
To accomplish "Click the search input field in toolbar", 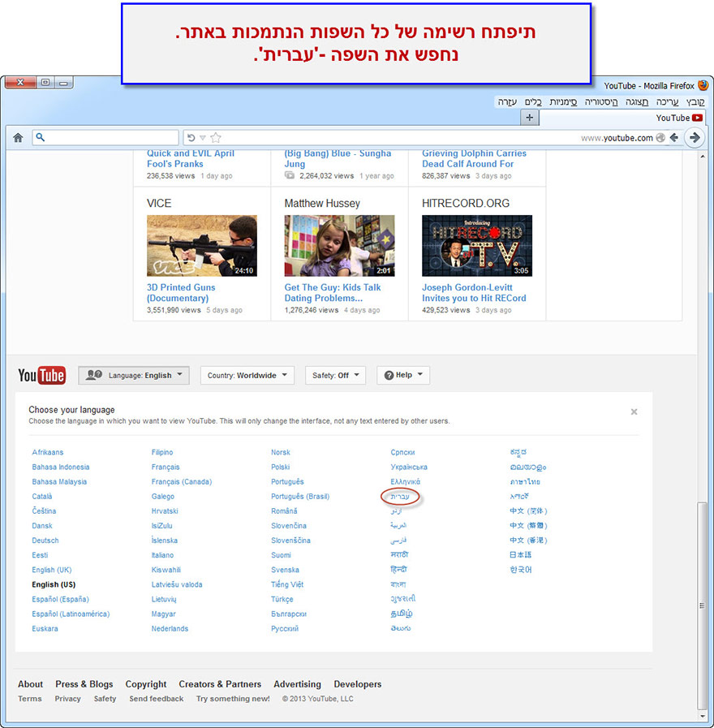I will click(110, 138).
